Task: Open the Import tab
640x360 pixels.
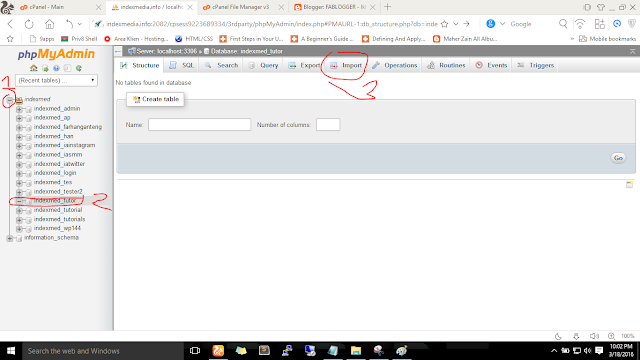Action: (346, 65)
